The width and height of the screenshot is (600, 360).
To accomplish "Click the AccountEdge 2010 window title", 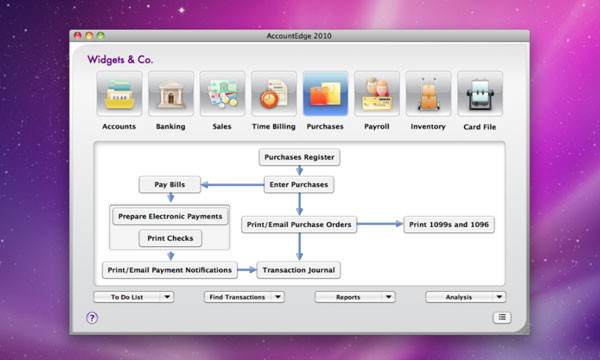I will 299,36.
